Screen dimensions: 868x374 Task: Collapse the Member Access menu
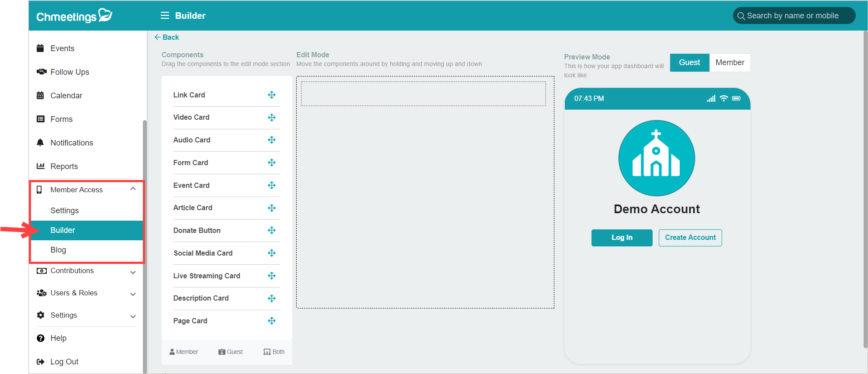pyautogui.click(x=133, y=189)
